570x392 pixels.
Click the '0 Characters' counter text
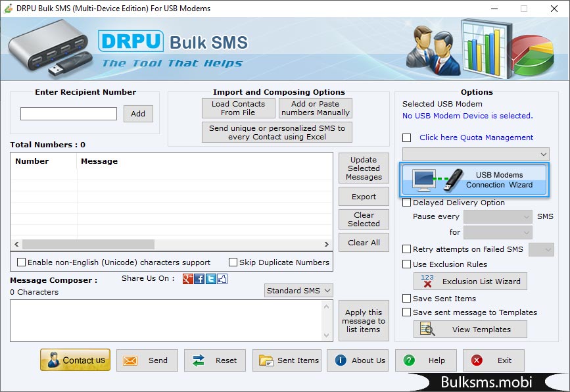pos(34,292)
